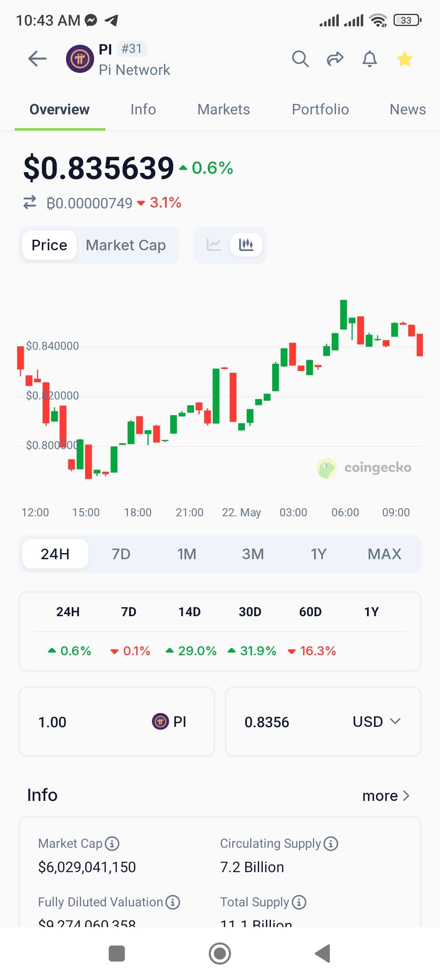Edit the 0.8356 USD amount field

pos(323,722)
